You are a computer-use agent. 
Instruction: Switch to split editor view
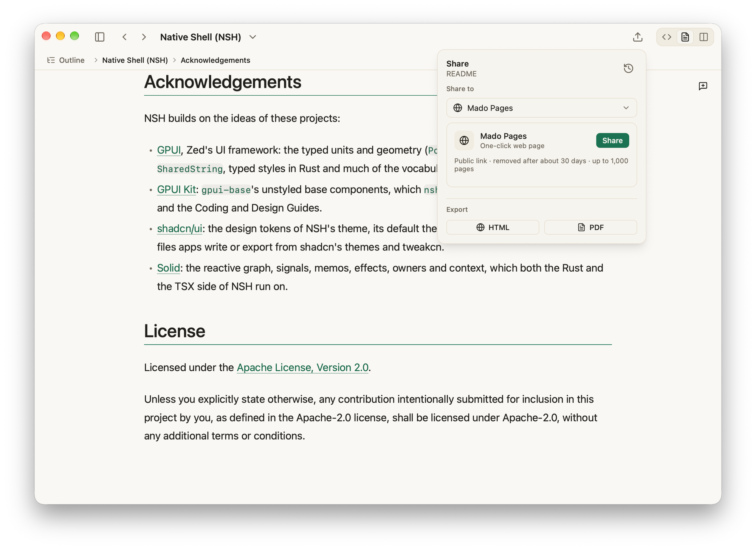tap(703, 37)
